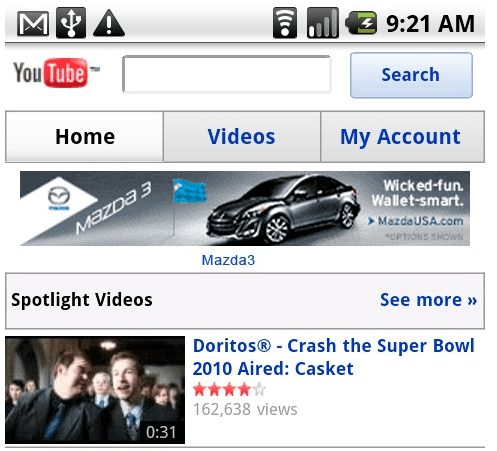Tap the charging battery icon
Viewport: 497px width, 451px height.
361,23
